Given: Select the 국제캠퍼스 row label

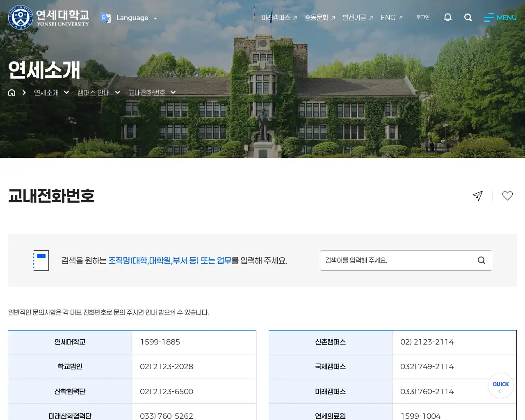Looking at the screenshot, I should pyautogui.click(x=331, y=367).
